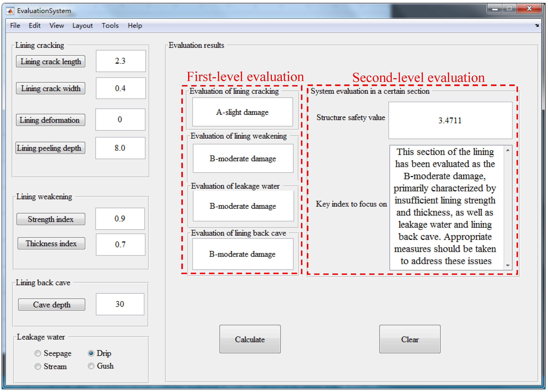Screen dimensions: 548x392
Task: Click the peeling depth field showing 8.0
Action: pos(120,148)
